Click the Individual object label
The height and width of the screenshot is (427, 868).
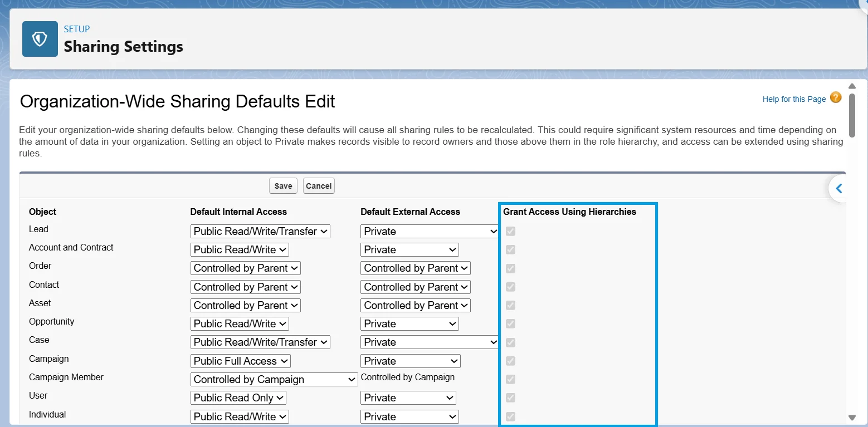[x=47, y=414]
